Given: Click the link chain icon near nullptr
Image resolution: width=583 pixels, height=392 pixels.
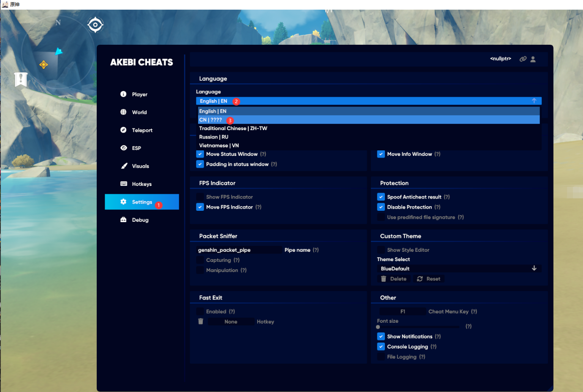Looking at the screenshot, I should click(523, 59).
